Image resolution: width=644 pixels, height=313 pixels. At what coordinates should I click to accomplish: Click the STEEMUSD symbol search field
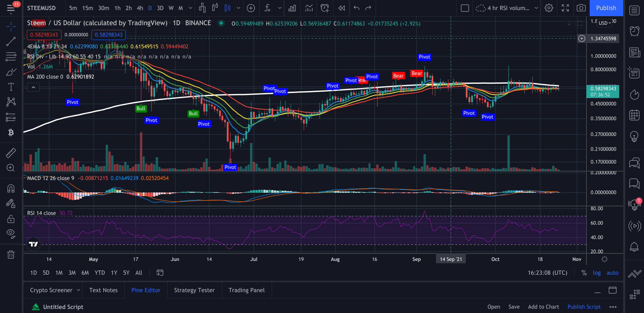(x=41, y=8)
